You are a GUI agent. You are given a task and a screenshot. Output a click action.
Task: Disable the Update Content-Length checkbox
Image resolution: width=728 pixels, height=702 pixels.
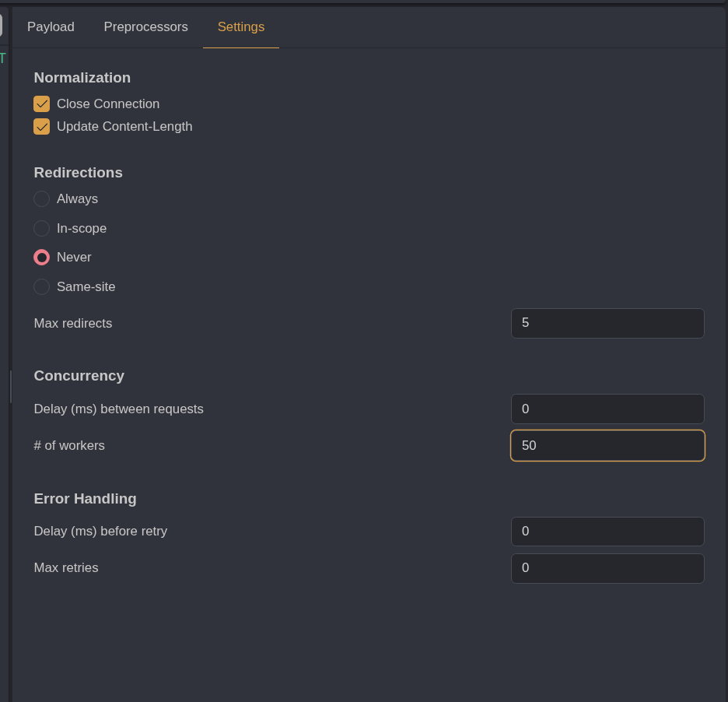click(42, 127)
